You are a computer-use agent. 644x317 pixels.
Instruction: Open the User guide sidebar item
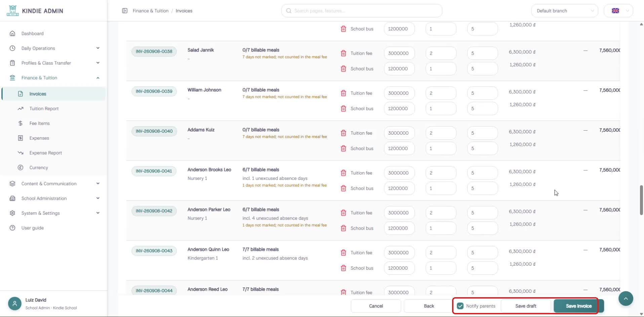coord(53,228)
